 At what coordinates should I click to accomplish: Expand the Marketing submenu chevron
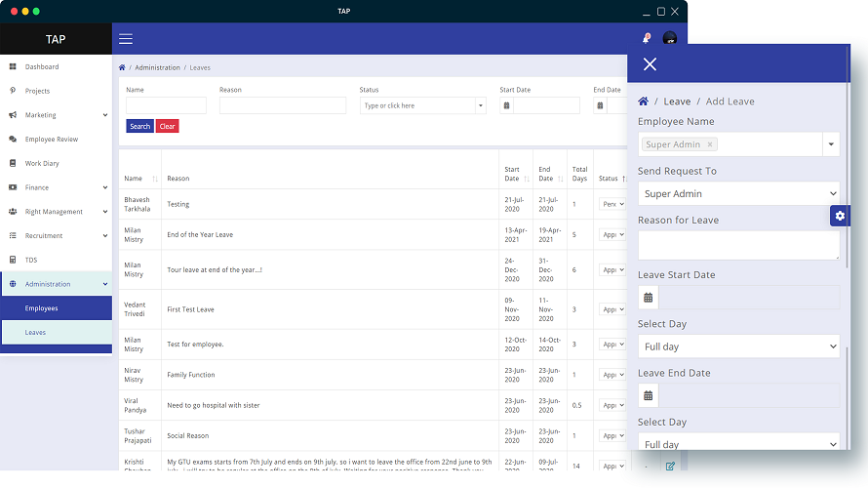[x=105, y=115]
